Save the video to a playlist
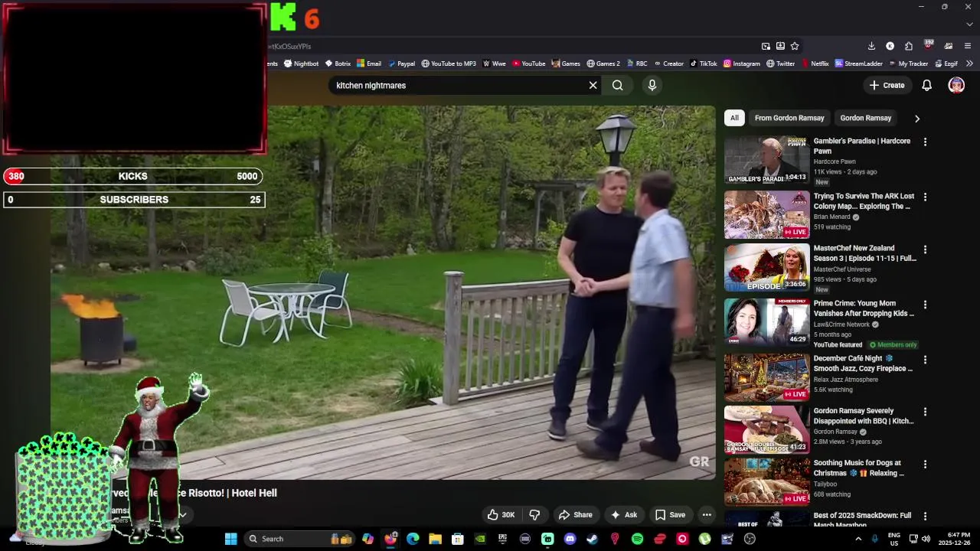Viewport: 980px width, 551px height. 670,515
